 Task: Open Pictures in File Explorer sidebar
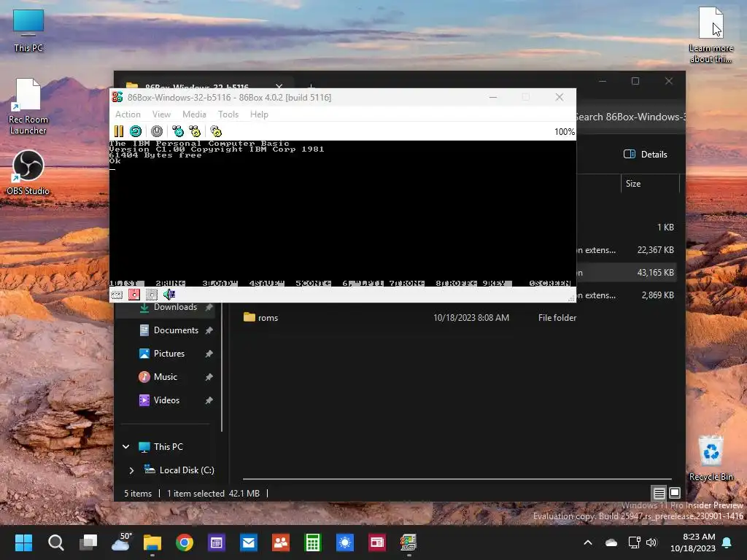point(169,354)
